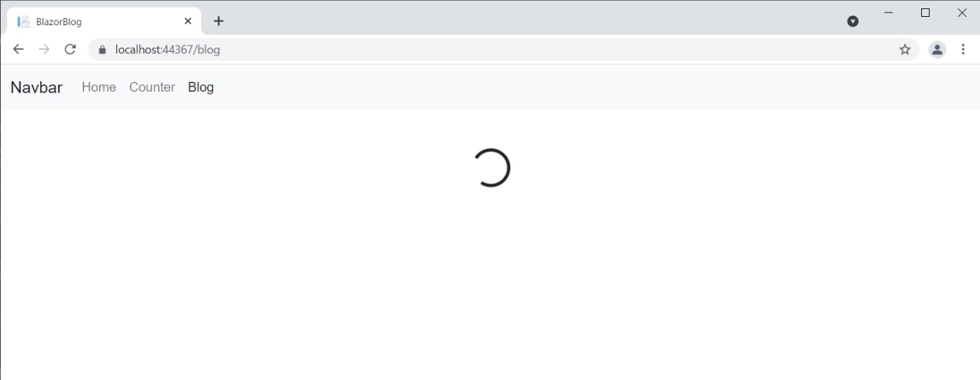Minimize the Chrome window
The image size is (980, 380).
tap(889, 13)
